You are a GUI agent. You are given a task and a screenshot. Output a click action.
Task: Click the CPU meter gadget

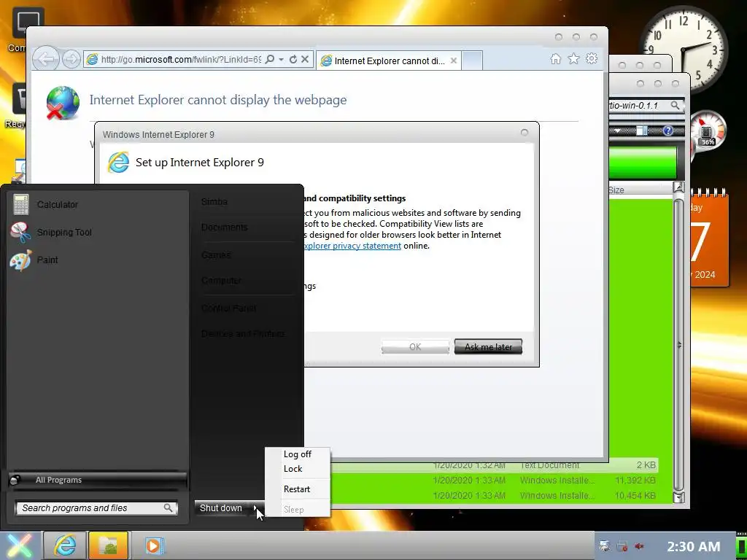click(708, 131)
